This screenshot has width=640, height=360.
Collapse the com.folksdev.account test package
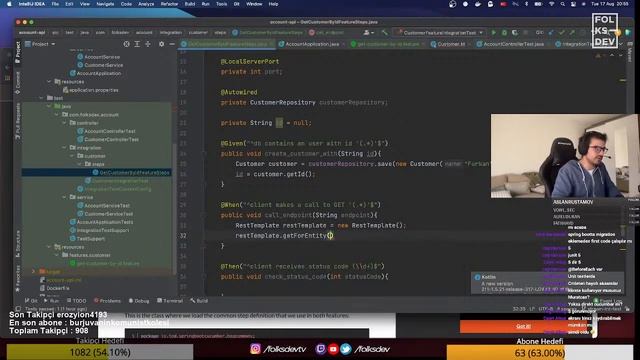57,115
